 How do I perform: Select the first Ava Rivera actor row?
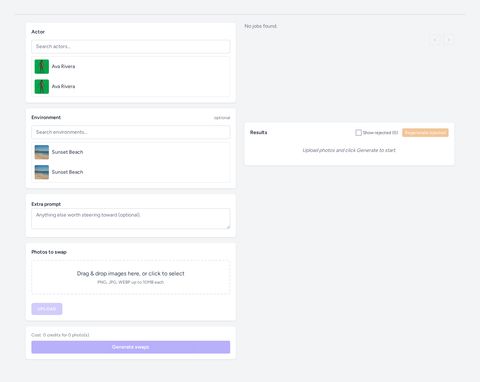[x=131, y=67]
